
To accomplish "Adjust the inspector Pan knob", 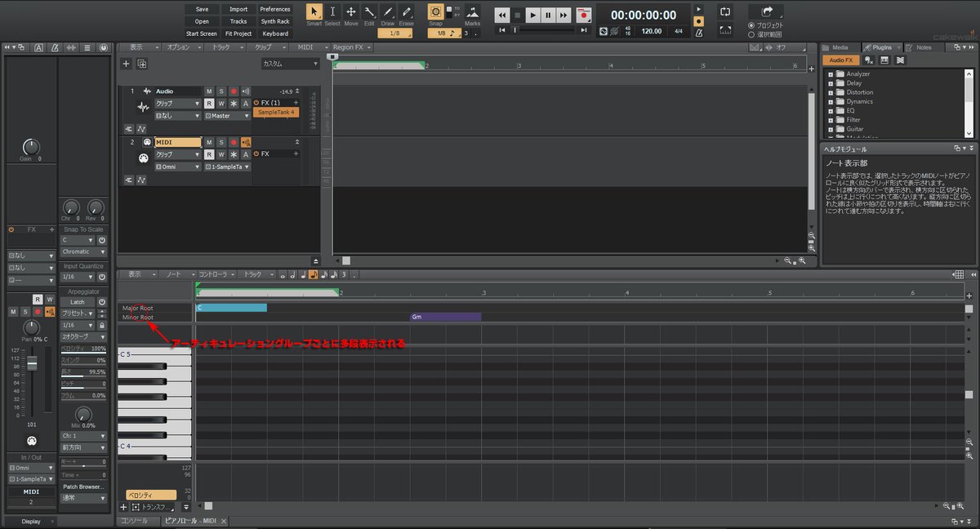I will coord(33,327).
